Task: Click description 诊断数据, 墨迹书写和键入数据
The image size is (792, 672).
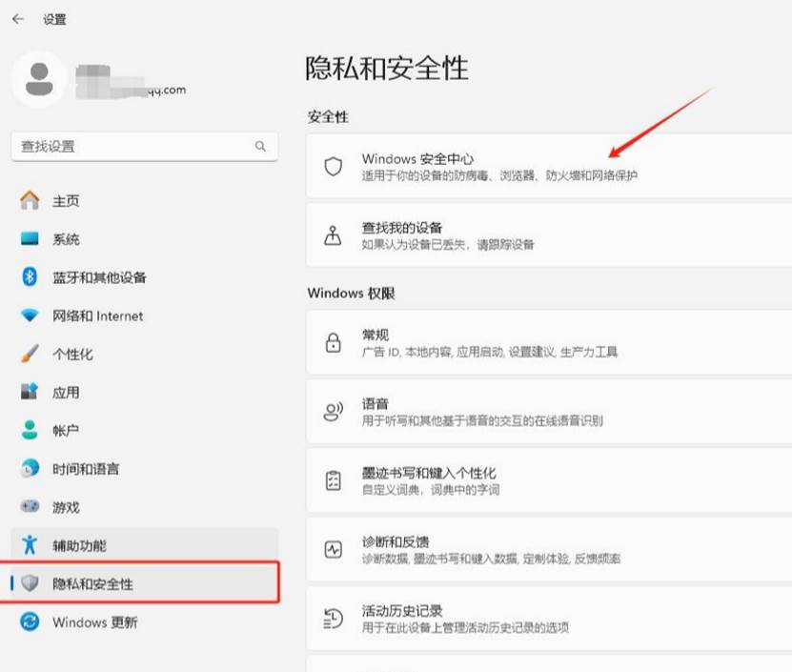Action: tap(491, 559)
